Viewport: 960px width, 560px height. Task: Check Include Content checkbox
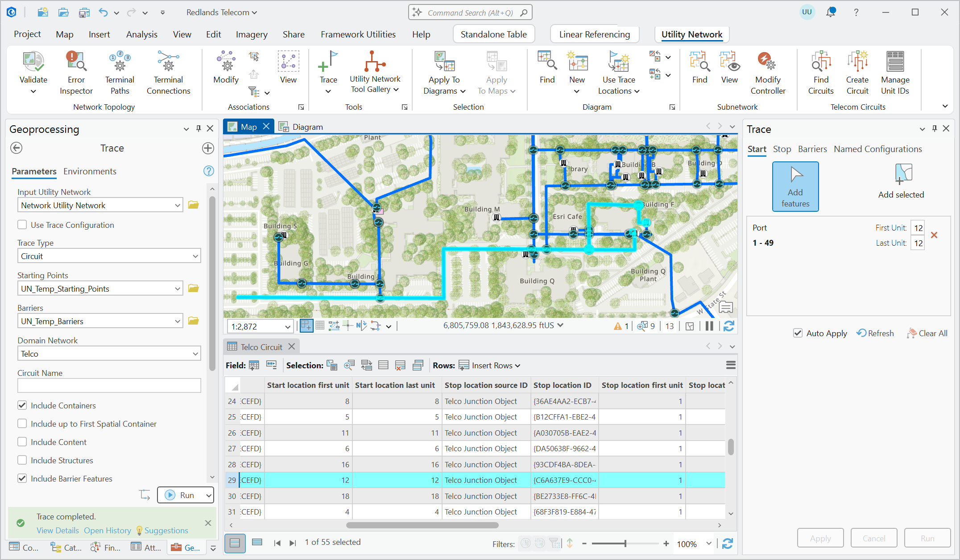click(x=22, y=442)
